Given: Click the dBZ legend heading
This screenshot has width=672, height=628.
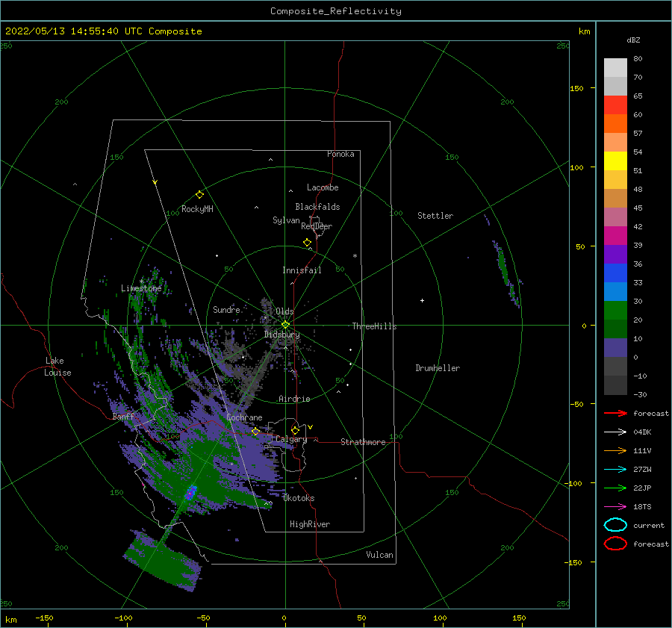Looking at the screenshot, I should point(633,40).
